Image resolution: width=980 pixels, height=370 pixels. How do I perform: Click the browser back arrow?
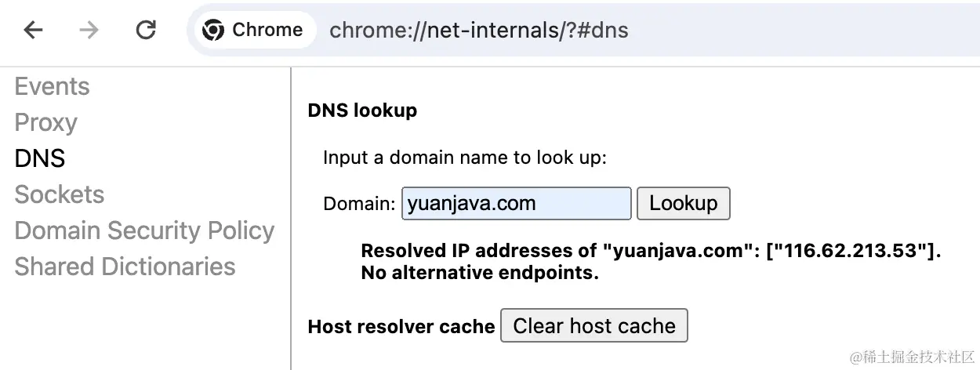point(33,31)
